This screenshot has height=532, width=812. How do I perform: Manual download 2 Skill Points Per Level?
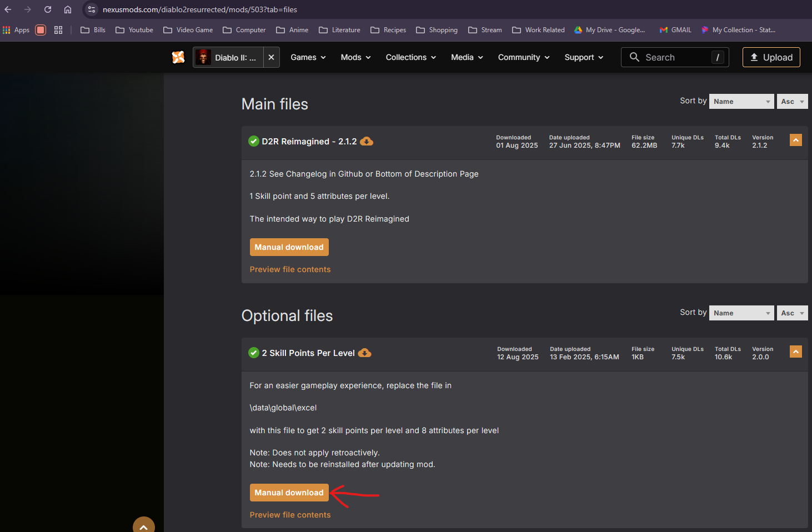click(289, 493)
